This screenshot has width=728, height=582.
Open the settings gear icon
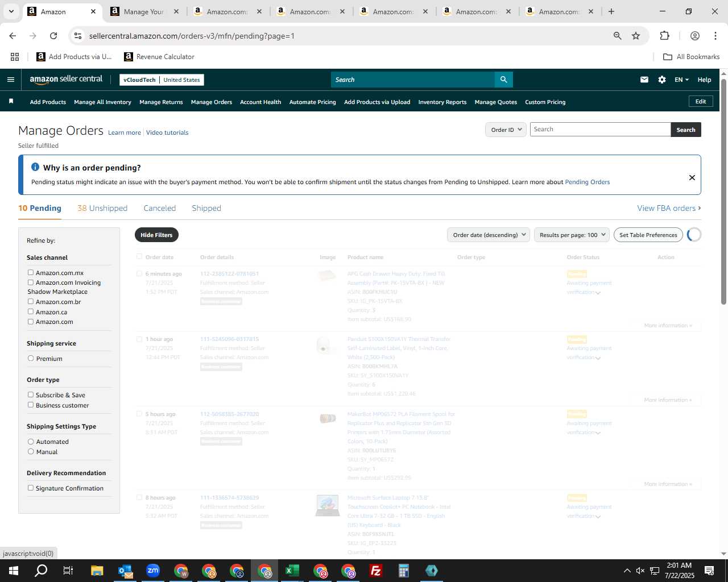click(x=662, y=80)
